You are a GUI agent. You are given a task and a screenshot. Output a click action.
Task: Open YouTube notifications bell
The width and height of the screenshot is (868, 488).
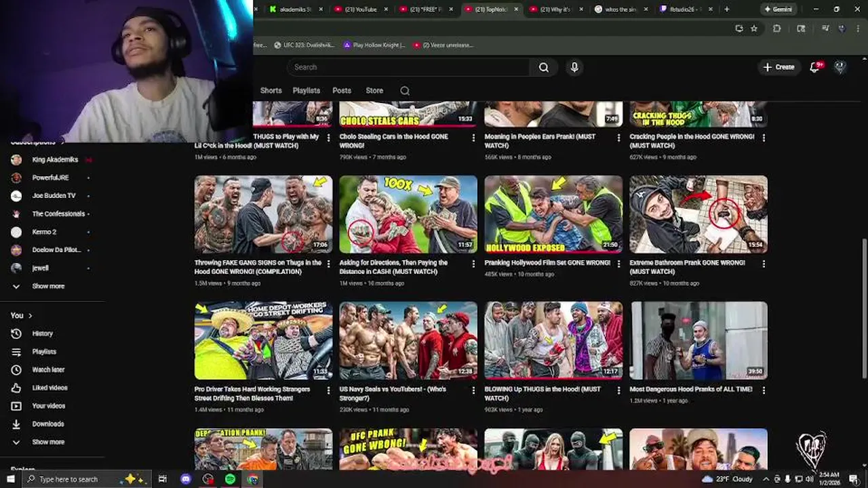coord(816,67)
